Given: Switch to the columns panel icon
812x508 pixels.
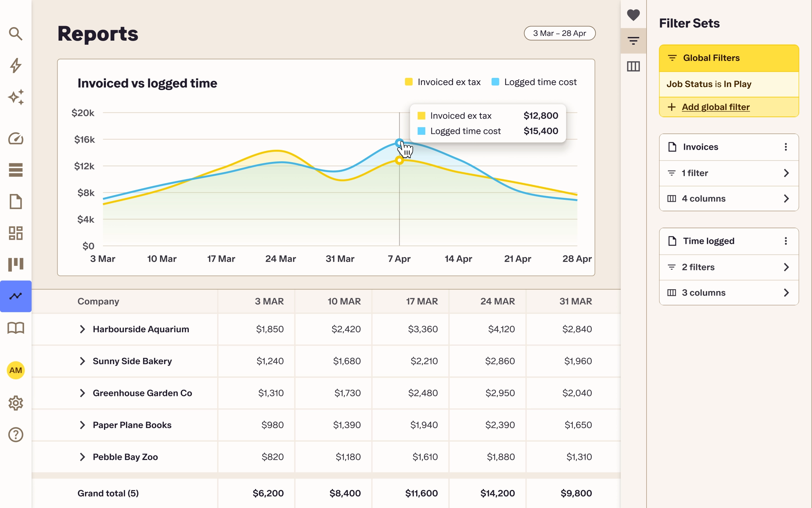Looking at the screenshot, I should coord(633,66).
